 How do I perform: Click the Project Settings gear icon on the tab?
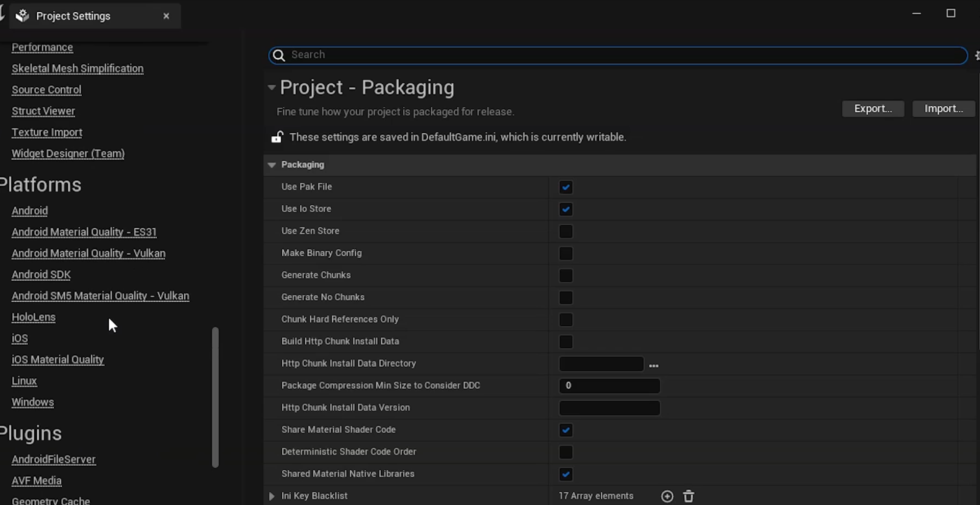click(22, 15)
